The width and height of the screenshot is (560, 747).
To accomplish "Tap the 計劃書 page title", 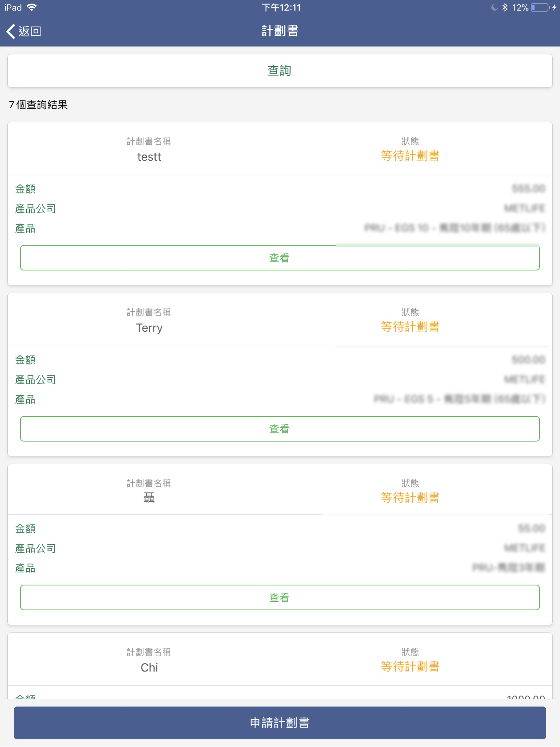I will tap(280, 31).
